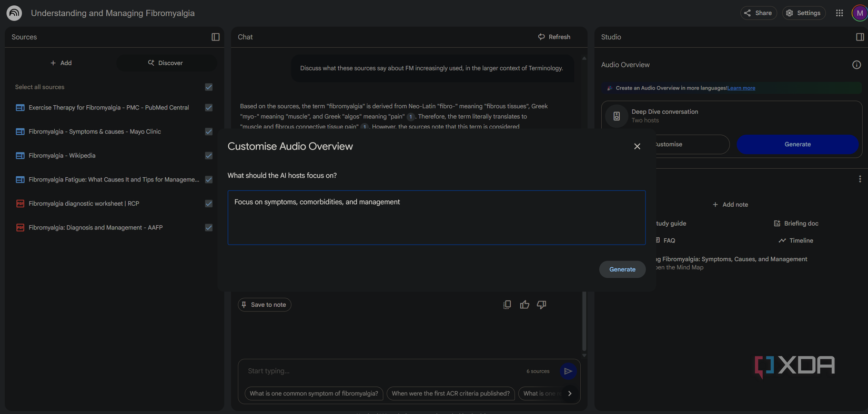
Task: Click Exercise Therapy source web icon
Action: click(x=20, y=107)
